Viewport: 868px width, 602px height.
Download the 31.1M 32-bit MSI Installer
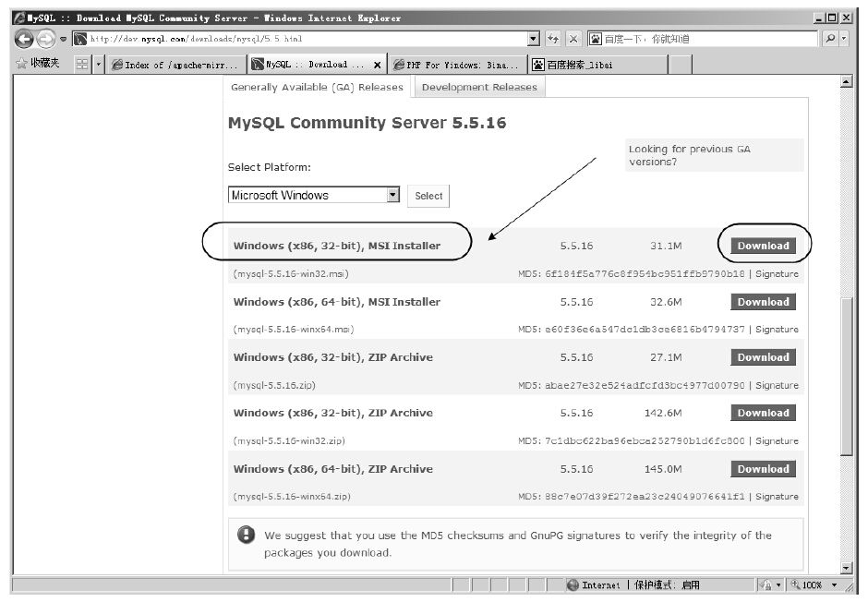click(763, 246)
